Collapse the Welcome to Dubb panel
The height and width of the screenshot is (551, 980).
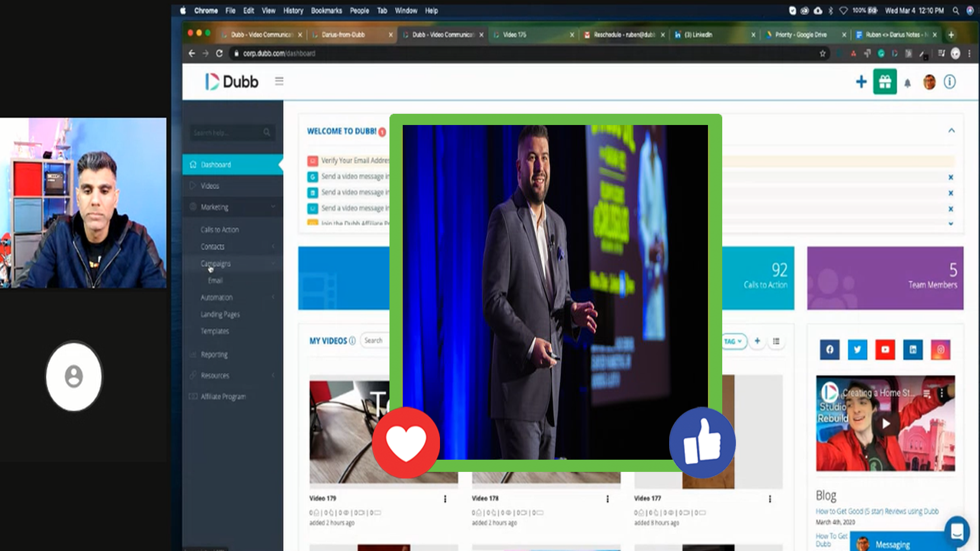[x=951, y=131]
